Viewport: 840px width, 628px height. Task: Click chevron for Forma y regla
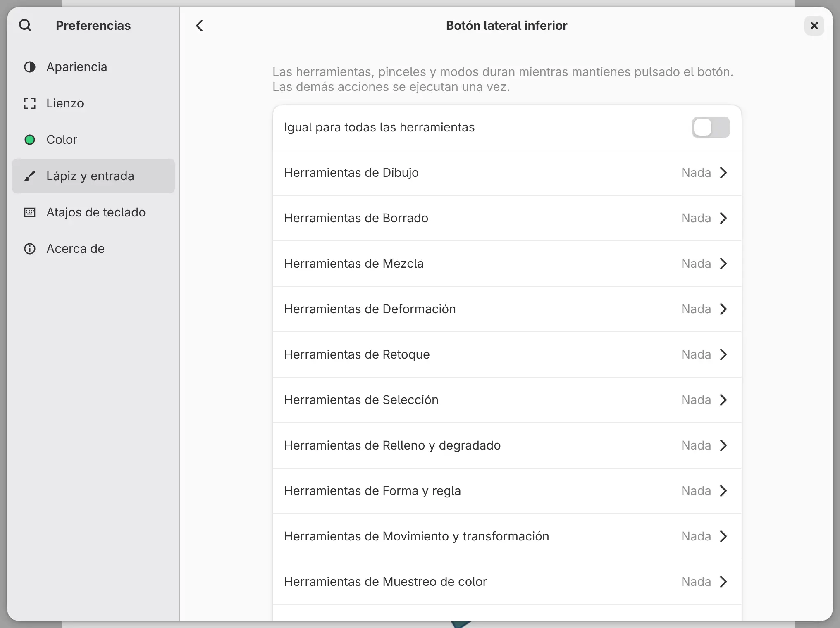pos(723,491)
